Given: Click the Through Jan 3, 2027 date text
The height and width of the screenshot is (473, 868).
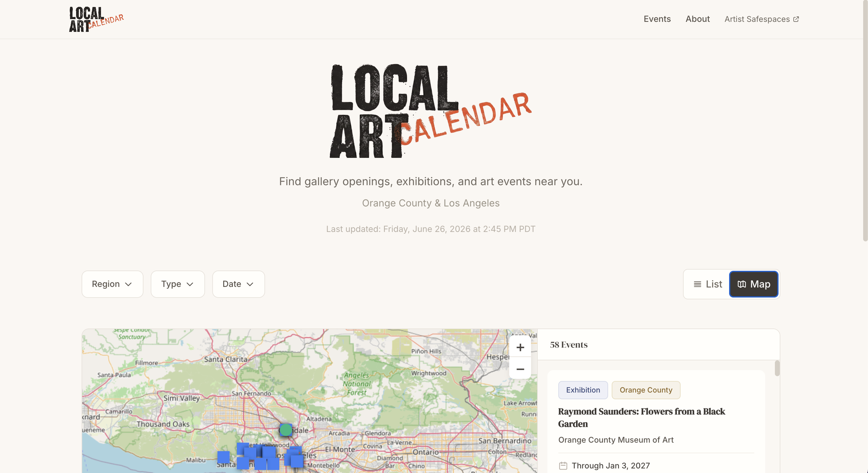Looking at the screenshot, I should point(611,466).
